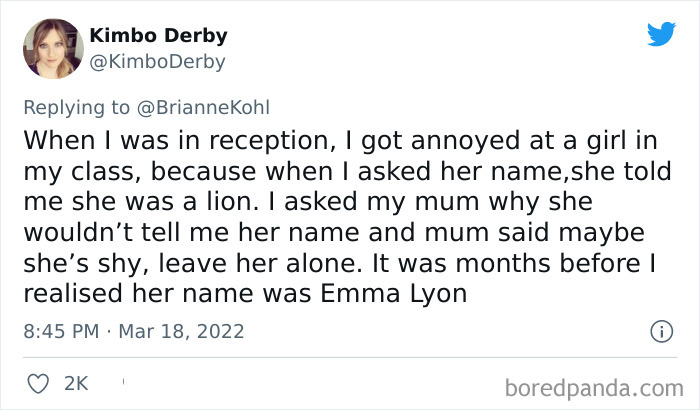Click the word "wouldn't" in the tweet

pos(80,233)
